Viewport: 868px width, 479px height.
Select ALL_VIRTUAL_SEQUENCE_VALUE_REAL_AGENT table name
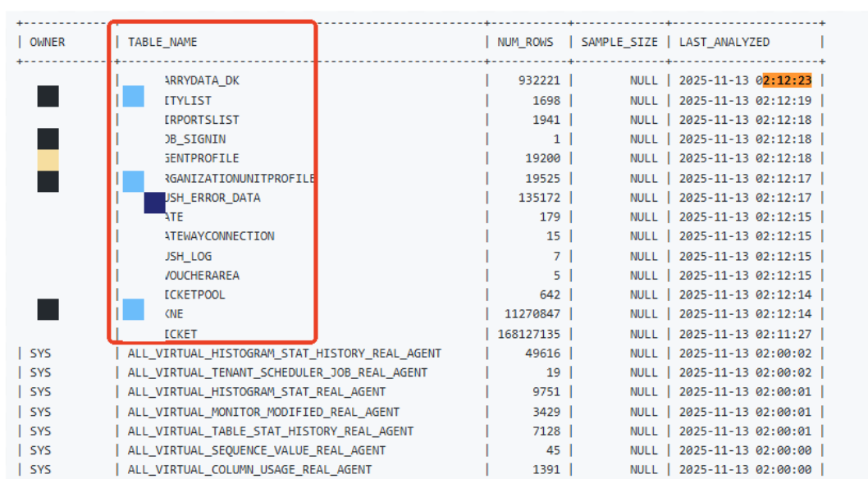click(x=257, y=450)
